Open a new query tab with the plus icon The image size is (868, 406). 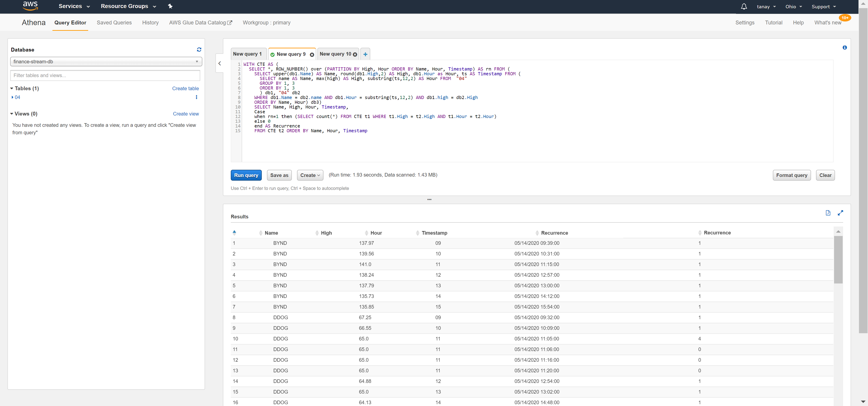[365, 54]
